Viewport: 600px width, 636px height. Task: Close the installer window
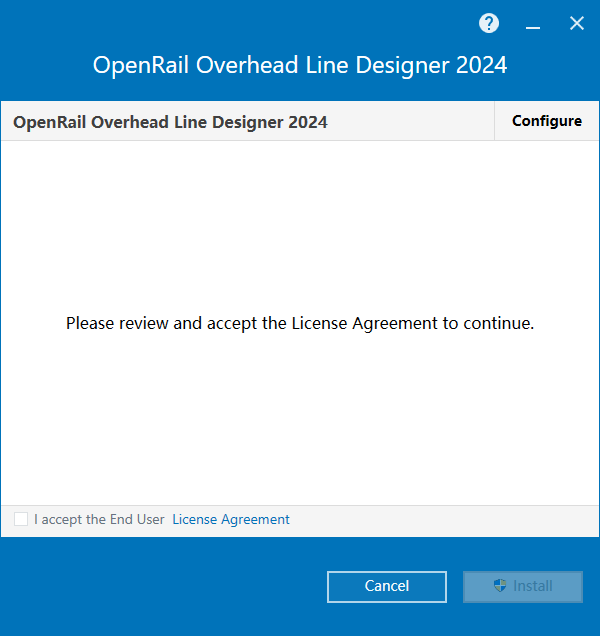576,24
